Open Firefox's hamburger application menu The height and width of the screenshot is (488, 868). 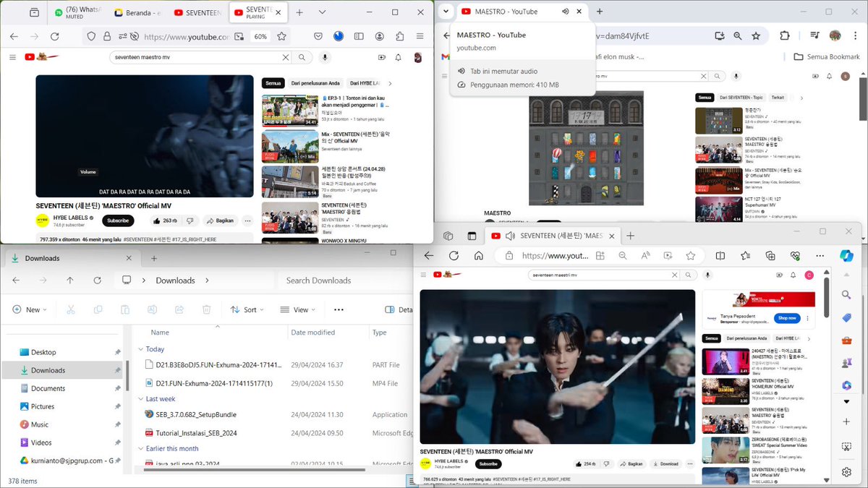(x=420, y=36)
